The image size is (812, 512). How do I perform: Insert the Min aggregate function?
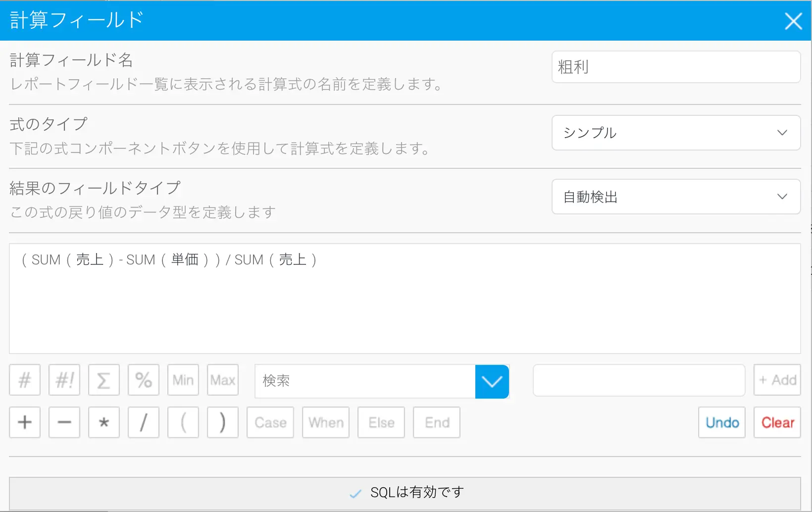pyautogui.click(x=183, y=380)
